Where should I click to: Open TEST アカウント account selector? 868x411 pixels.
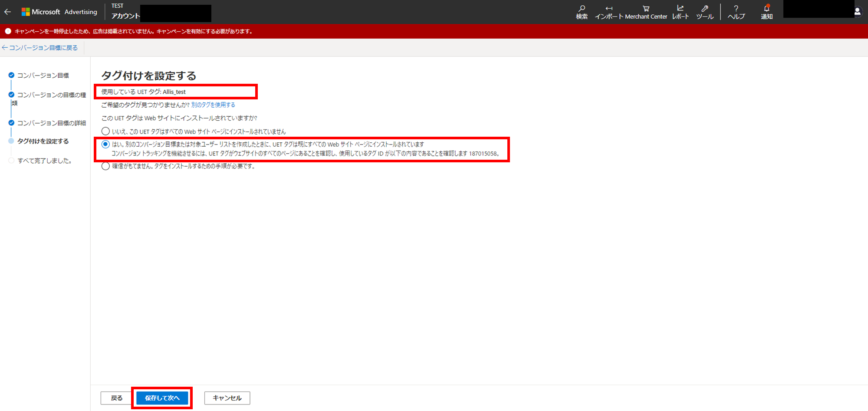pyautogui.click(x=125, y=12)
